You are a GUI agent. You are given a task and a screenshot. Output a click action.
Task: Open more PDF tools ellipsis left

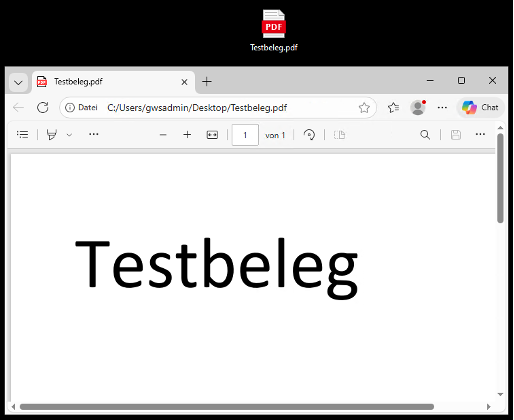[x=94, y=134]
